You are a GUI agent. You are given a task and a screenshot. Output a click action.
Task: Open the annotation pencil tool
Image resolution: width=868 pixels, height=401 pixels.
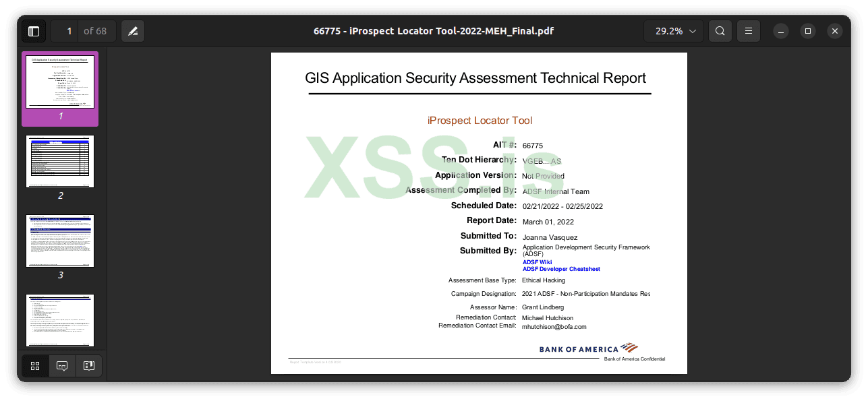(133, 31)
